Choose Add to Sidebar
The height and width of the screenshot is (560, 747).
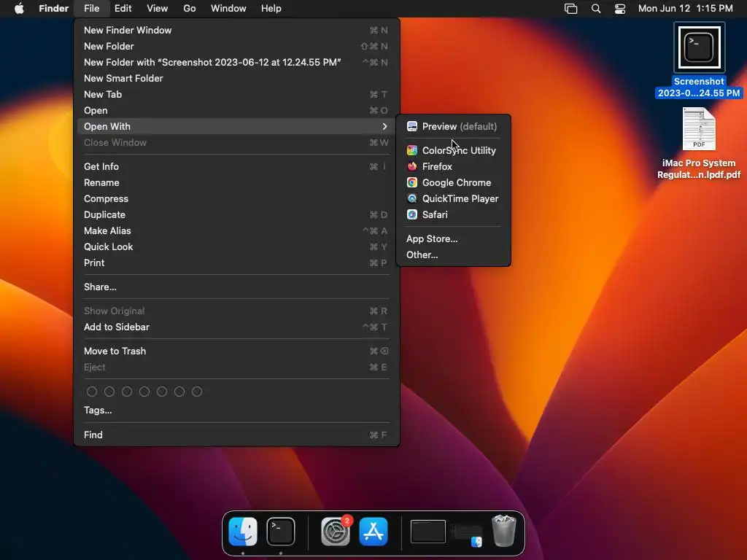[236, 327]
